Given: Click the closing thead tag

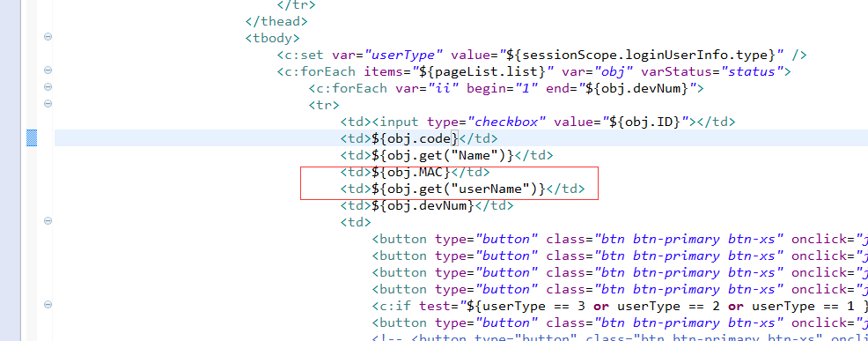Looking at the screenshot, I should click(x=276, y=22).
